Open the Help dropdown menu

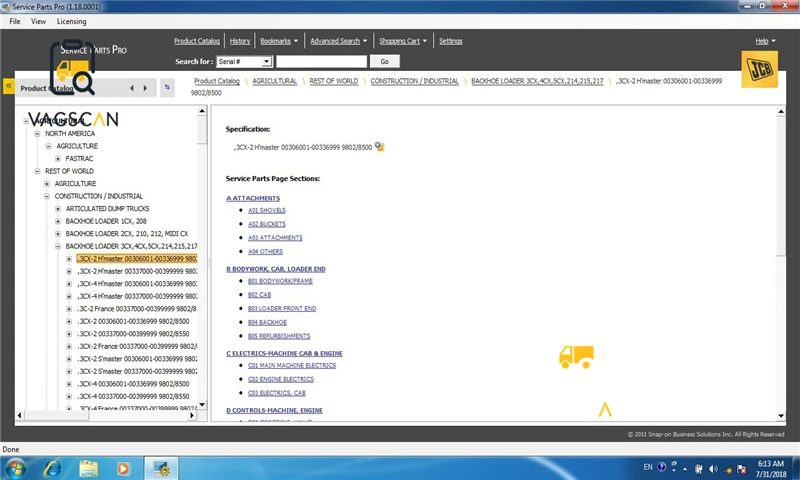point(765,41)
